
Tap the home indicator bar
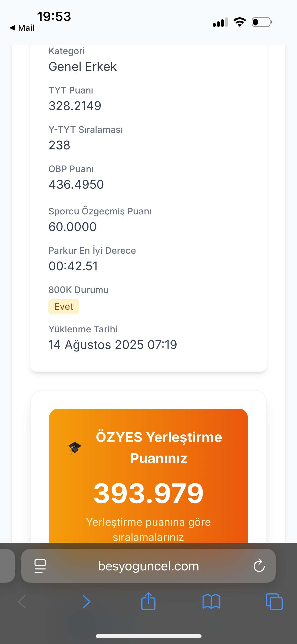pos(148,636)
